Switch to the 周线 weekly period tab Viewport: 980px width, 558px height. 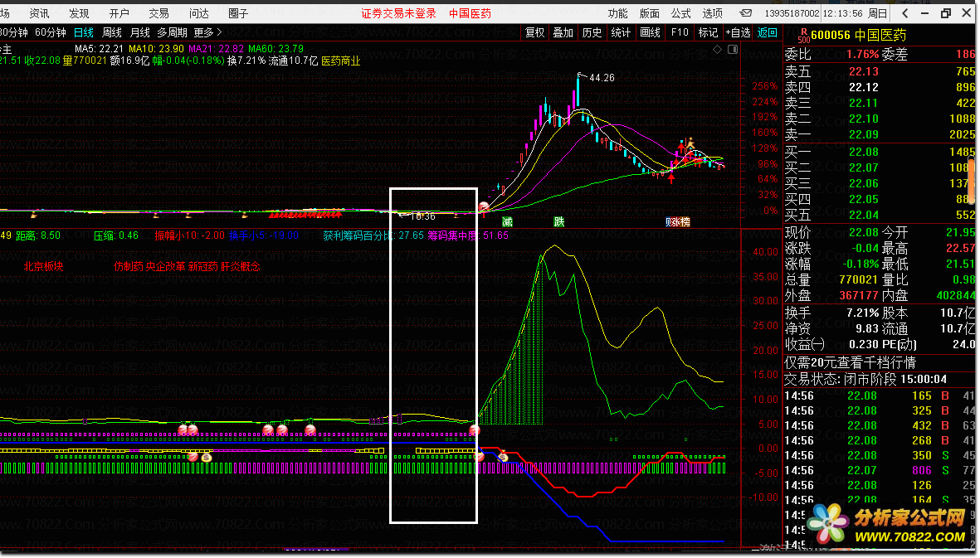pyautogui.click(x=112, y=32)
